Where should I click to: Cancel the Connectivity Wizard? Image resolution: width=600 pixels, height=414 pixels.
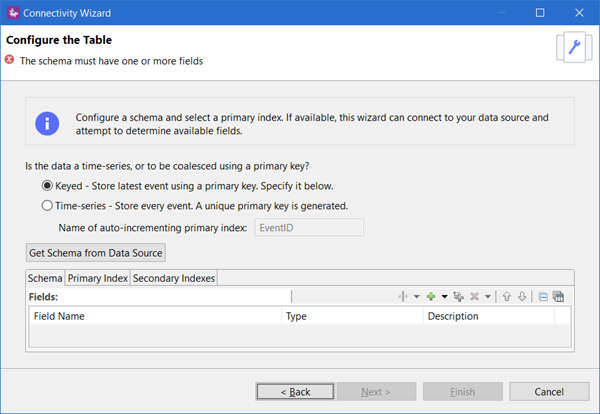[549, 391]
